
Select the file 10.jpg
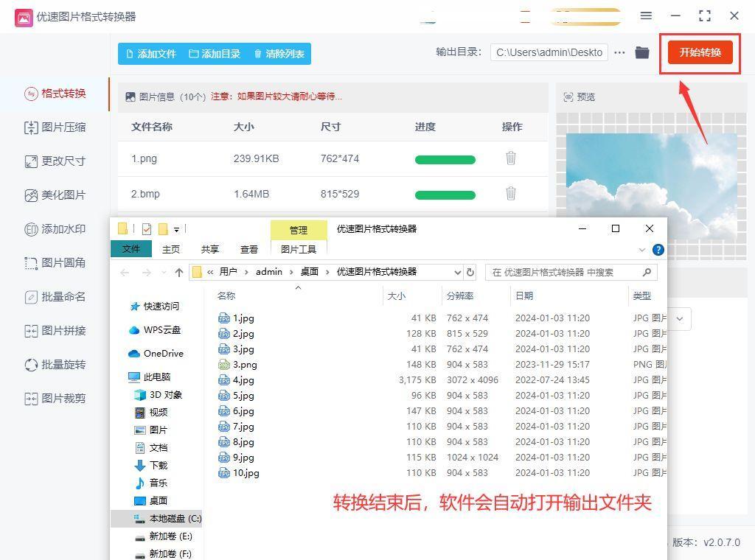(x=239, y=473)
